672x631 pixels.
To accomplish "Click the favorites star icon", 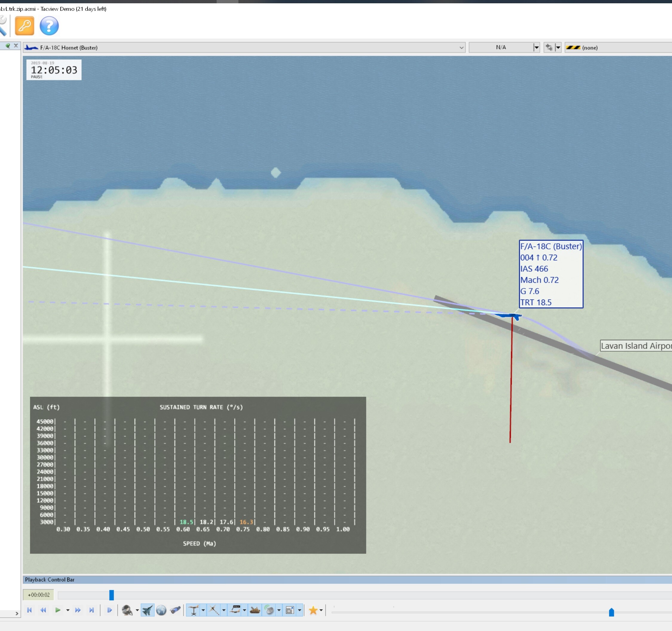I will click(x=313, y=610).
